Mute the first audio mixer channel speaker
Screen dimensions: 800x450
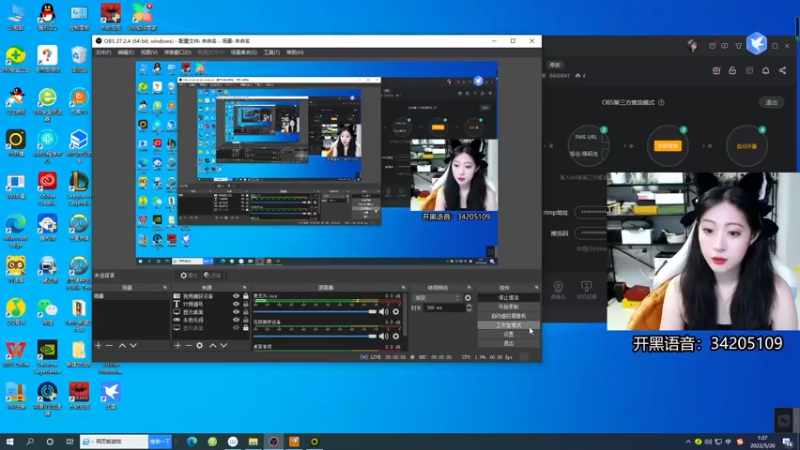coord(383,311)
